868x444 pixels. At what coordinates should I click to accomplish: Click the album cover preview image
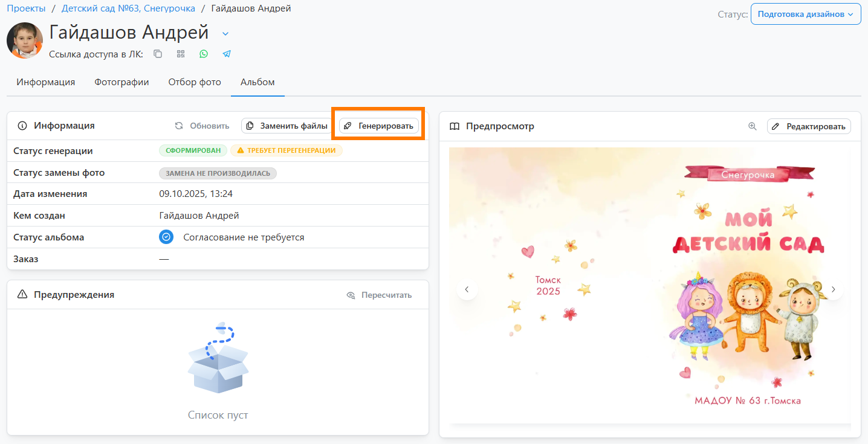(x=650, y=284)
